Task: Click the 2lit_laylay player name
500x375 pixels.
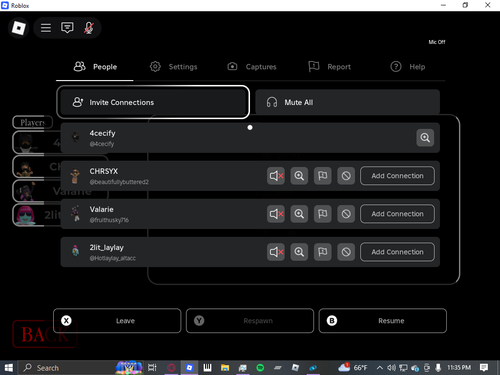Action: pyautogui.click(x=106, y=247)
